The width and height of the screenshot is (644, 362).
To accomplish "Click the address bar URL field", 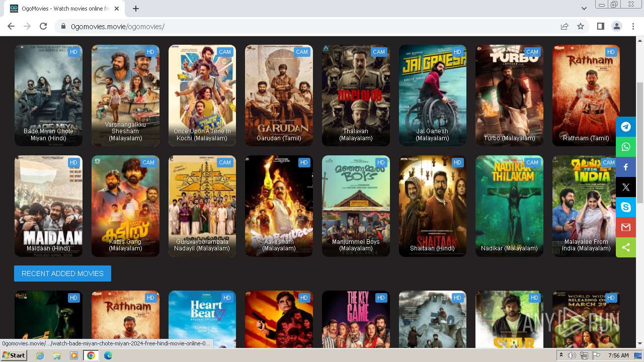I will (312, 26).
